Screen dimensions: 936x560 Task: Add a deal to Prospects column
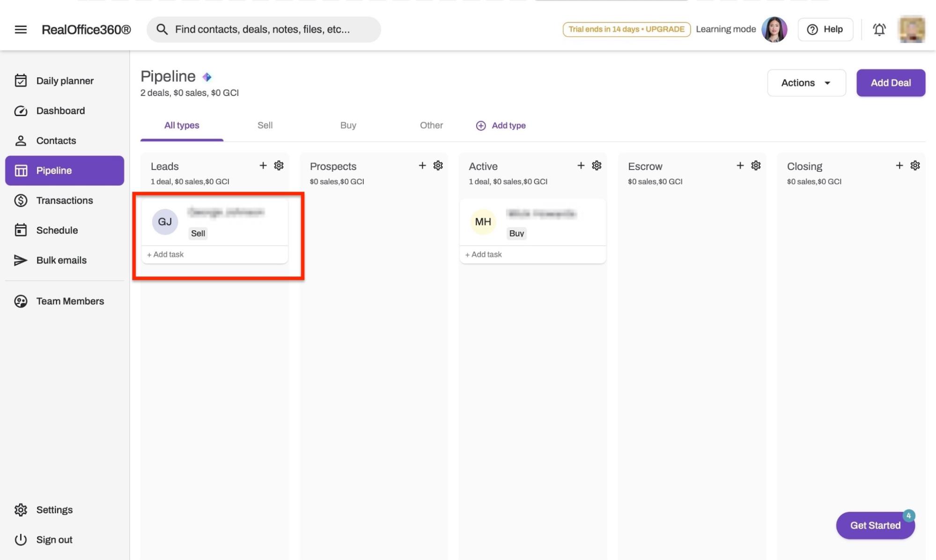point(422,166)
